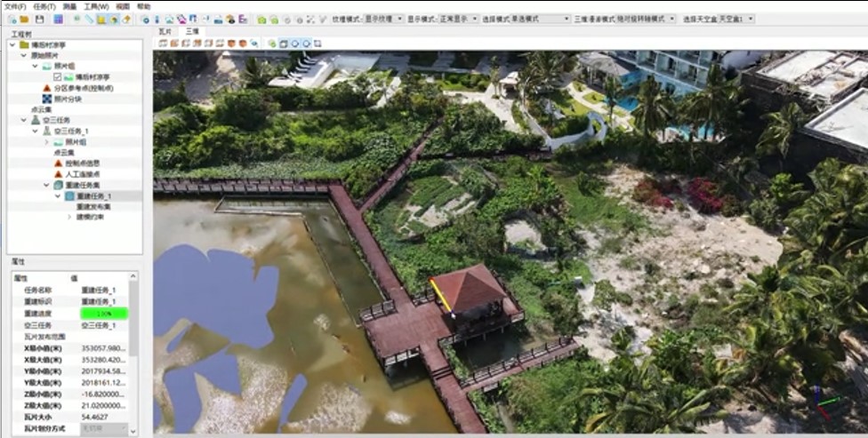Open the 文件(F) menu
The height and width of the screenshot is (438, 868).
pyautogui.click(x=15, y=6)
